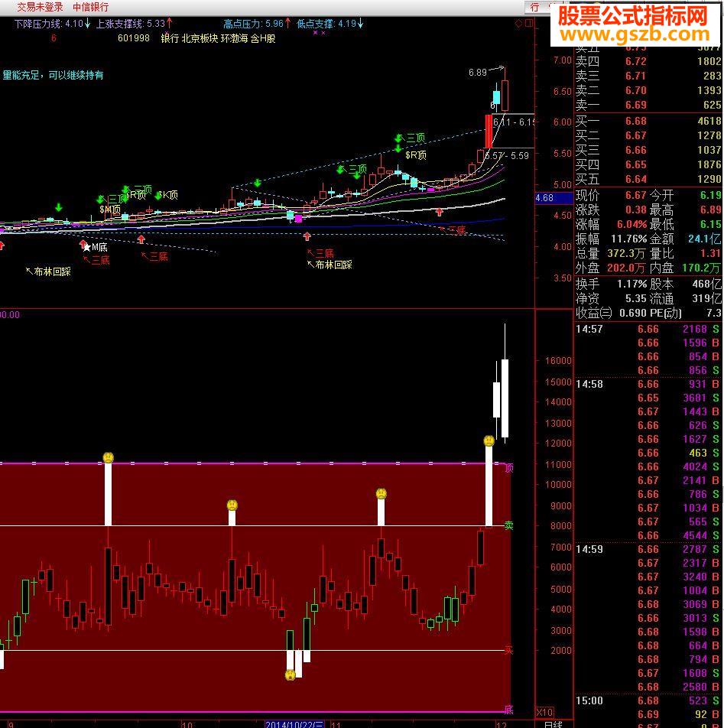Click the 14:59 tick row

[648, 549]
